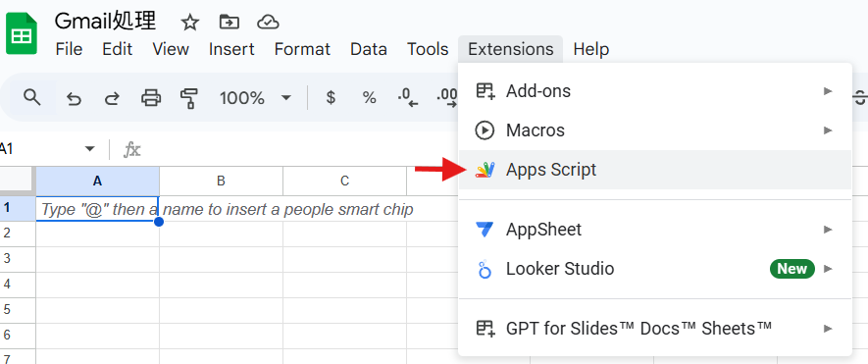The width and height of the screenshot is (868, 364).
Task: Click the Looker Studio icon
Action: (x=485, y=269)
